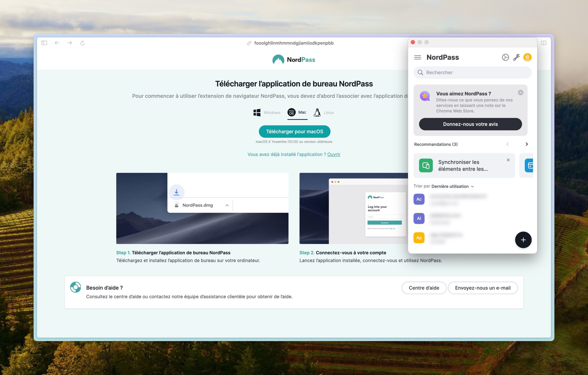Select the Mac platform tab
588x375 pixels.
pyautogui.click(x=297, y=113)
